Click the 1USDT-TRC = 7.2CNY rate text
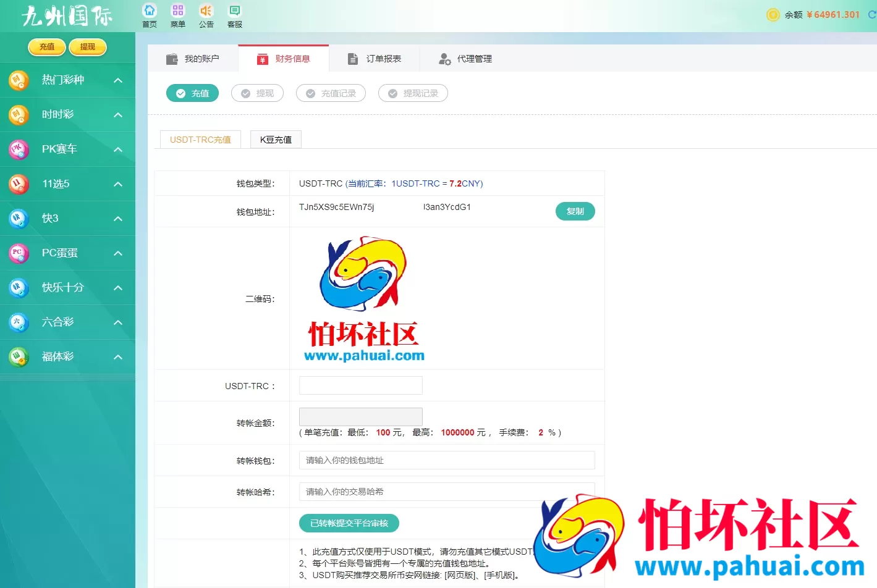This screenshot has height=588, width=877. pyautogui.click(x=436, y=183)
